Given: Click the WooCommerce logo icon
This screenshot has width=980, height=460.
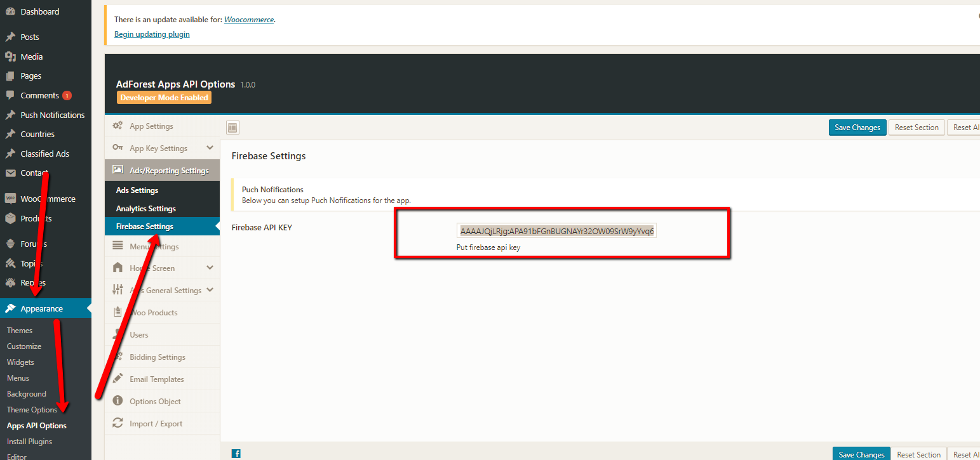Looking at the screenshot, I should (x=10, y=199).
